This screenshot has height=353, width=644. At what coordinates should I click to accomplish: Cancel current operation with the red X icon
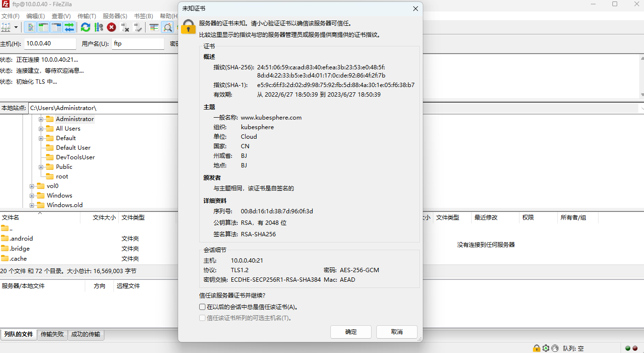click(x=112, y=27)
